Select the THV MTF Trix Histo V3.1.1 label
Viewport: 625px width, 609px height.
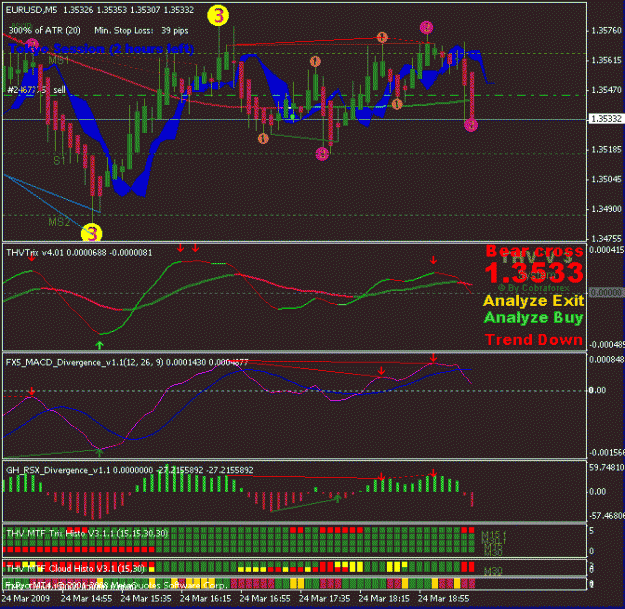(87, 533)
